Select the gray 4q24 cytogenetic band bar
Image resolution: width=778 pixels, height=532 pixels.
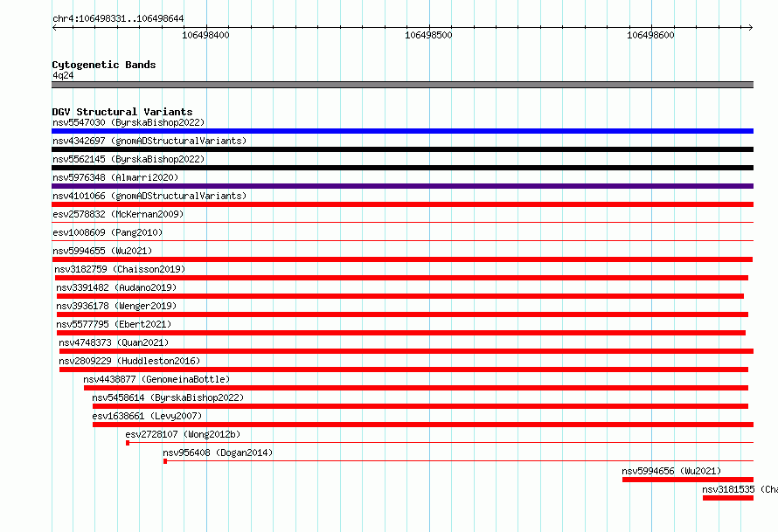click(x=402, y=85)
